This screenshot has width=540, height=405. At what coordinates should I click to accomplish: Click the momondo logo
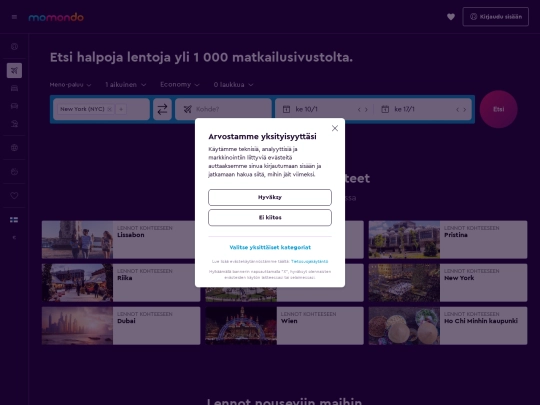click(x=56, y=17)
